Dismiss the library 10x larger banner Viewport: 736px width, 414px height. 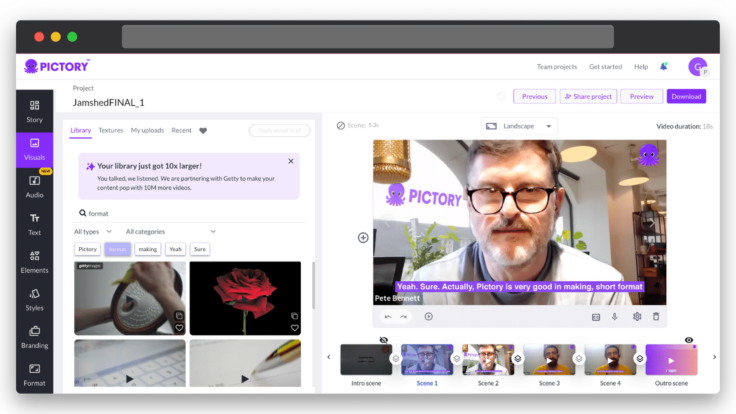tap(291, 161)
